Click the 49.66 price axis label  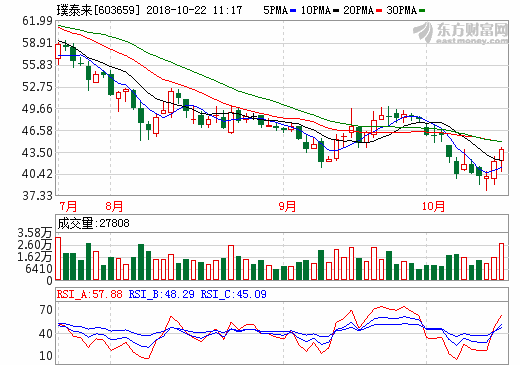tap(37, 109)
